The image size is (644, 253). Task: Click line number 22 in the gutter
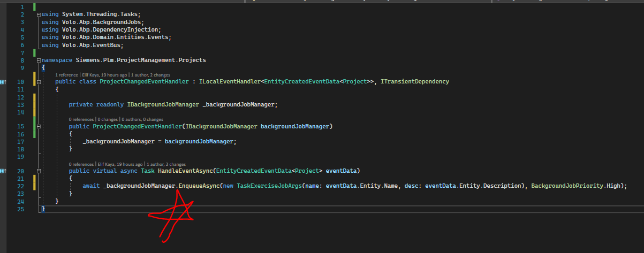click(21, 186)
